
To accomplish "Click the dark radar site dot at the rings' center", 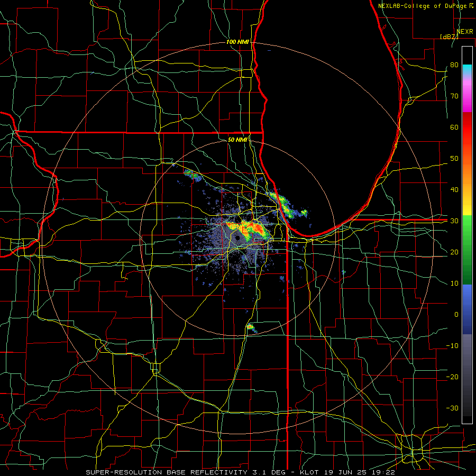I will coord(237,239).
